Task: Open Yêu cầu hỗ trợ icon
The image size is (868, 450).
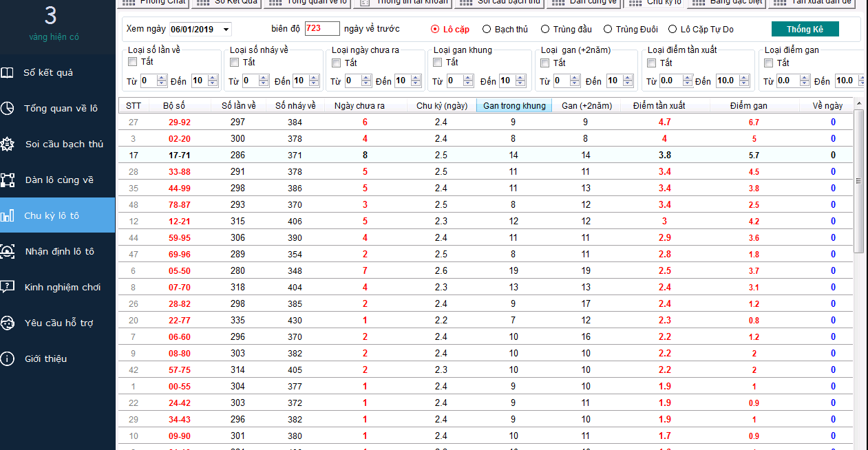Action: [x=8, y=323]
